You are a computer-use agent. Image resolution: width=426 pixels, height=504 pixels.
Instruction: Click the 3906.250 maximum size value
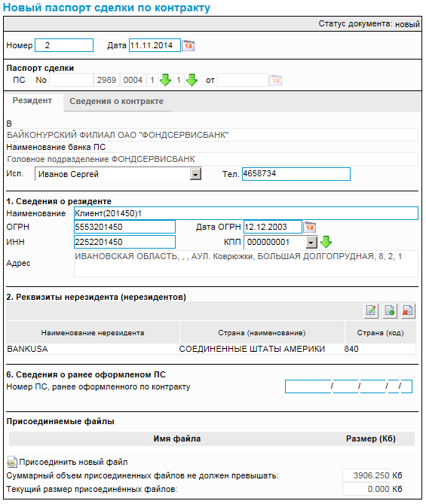point(366,475)
